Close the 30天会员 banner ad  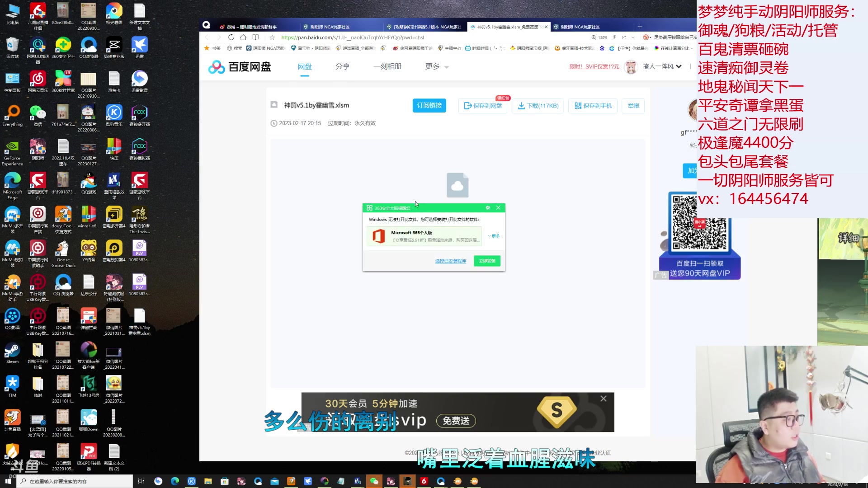[604, 399]
